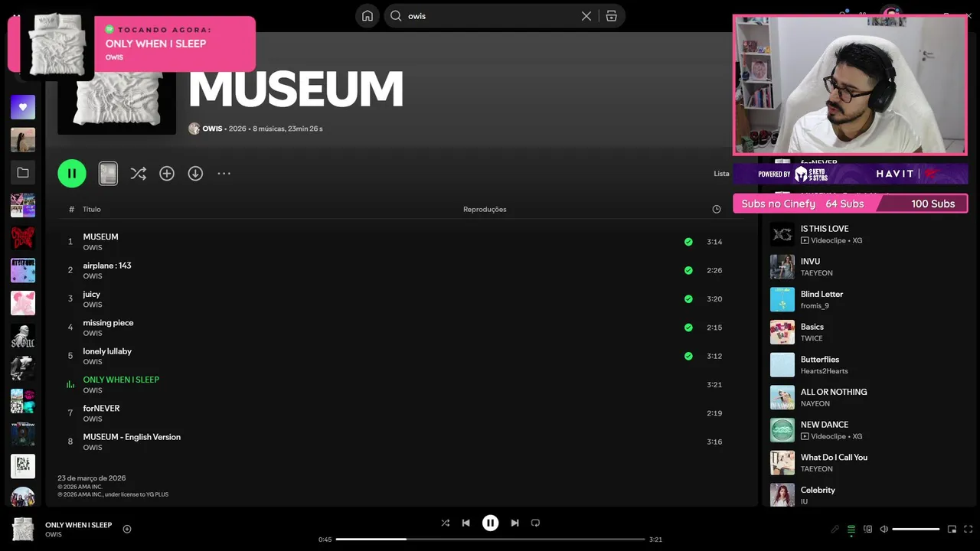
Task: Click the Butterflies cover thumbnail in queue
Action: click(x=782, y=365)
